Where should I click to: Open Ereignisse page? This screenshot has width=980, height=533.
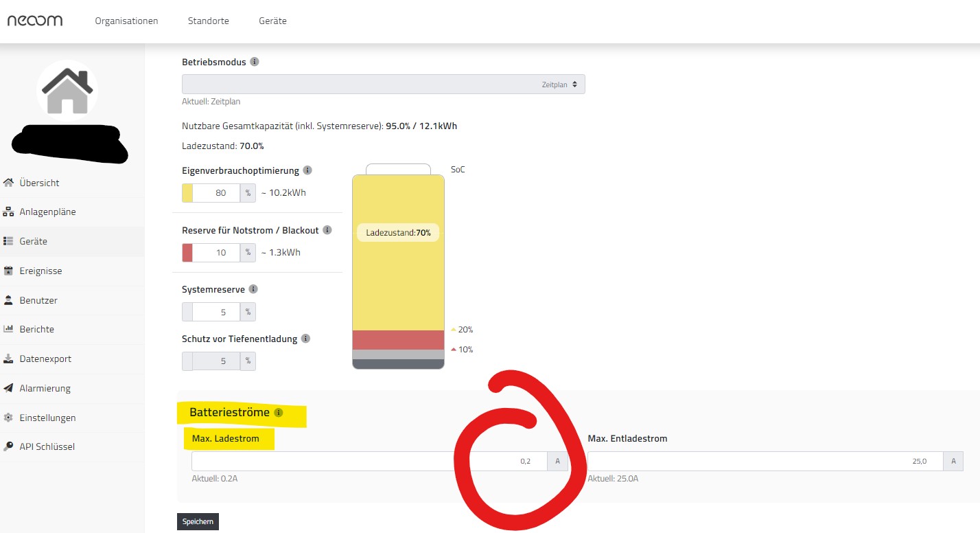pyautogui.click(x=40, y=271)
